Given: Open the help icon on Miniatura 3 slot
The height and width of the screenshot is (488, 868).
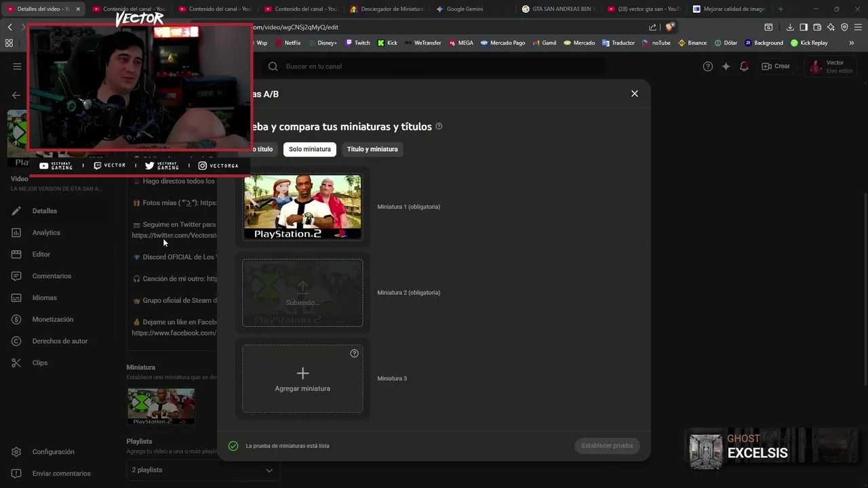Looking at the screenshot, I should (354, 353).
